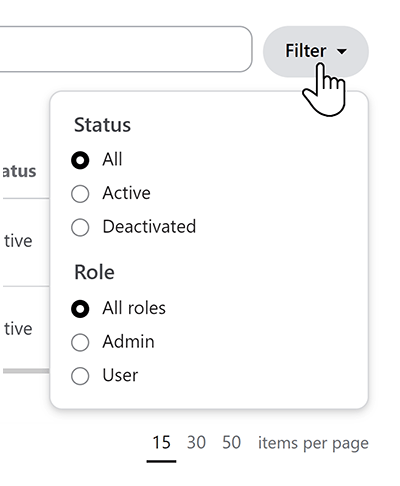This screenshot has height=486, width=400.
Task: Focus the search input field
Action: 126,49
